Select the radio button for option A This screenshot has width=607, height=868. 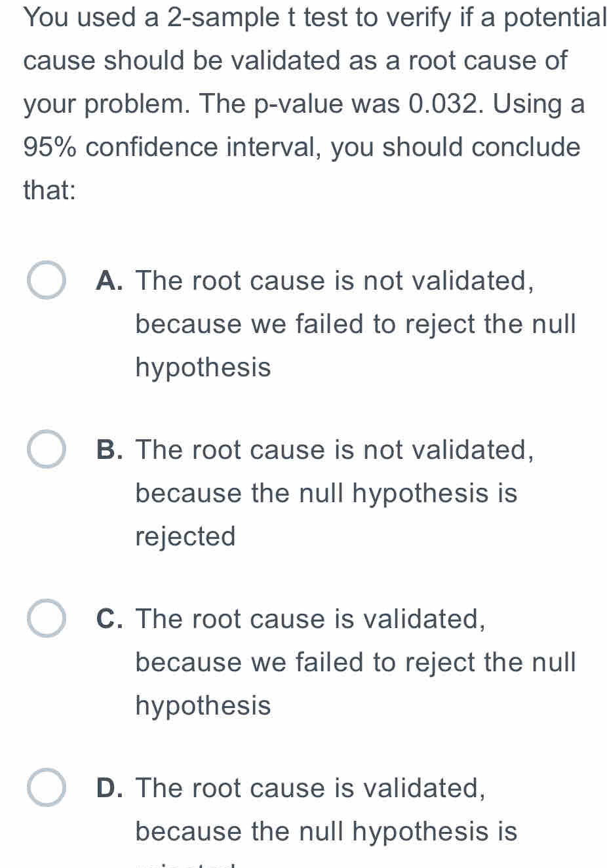point(47,281)
